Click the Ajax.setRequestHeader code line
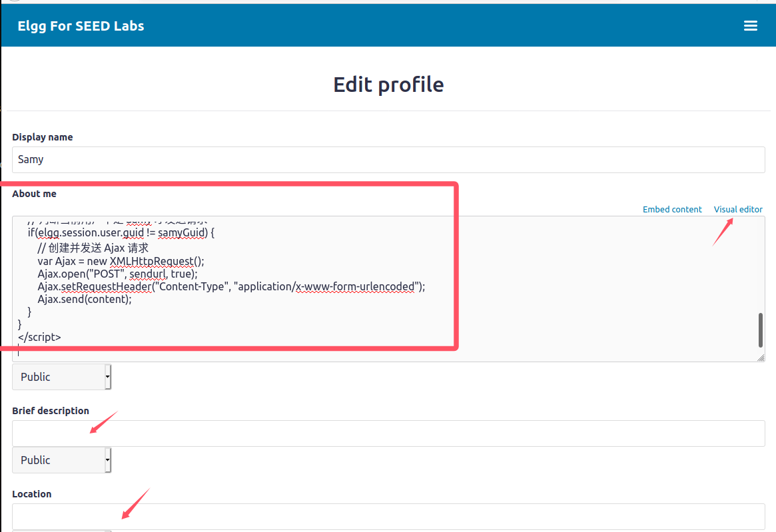The width and height of the screenshot is (776, 532). 231,286
